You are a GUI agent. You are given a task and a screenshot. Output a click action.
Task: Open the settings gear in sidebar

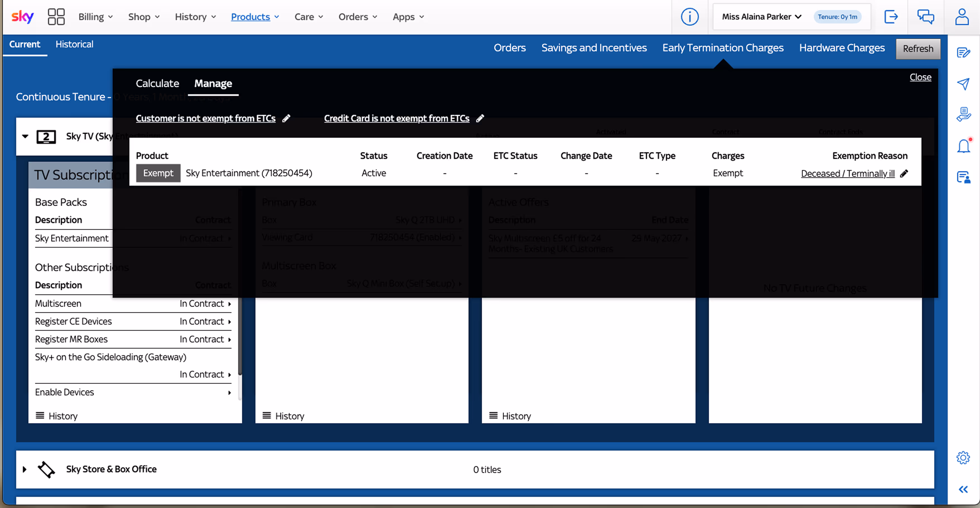coord(963,458)
